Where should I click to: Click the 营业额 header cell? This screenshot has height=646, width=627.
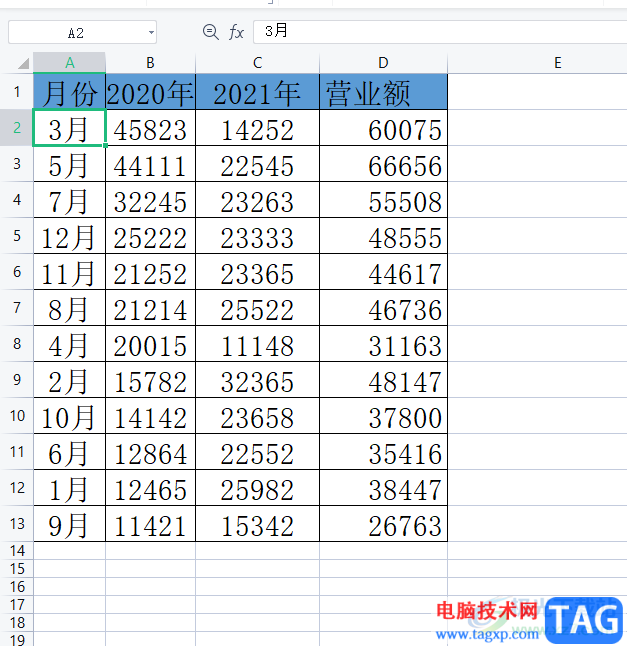point(383,91)
